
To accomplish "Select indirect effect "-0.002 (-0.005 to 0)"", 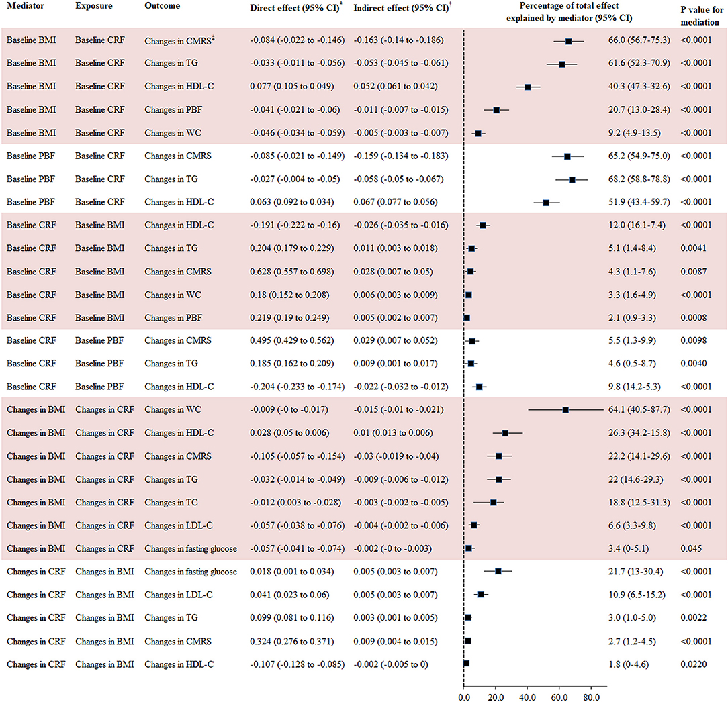I will pos(390,664).
